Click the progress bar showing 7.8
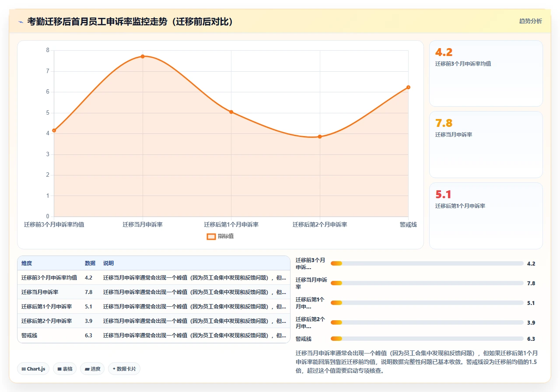Viewport: 560px width, 392px height. click(x=427, y=283)
